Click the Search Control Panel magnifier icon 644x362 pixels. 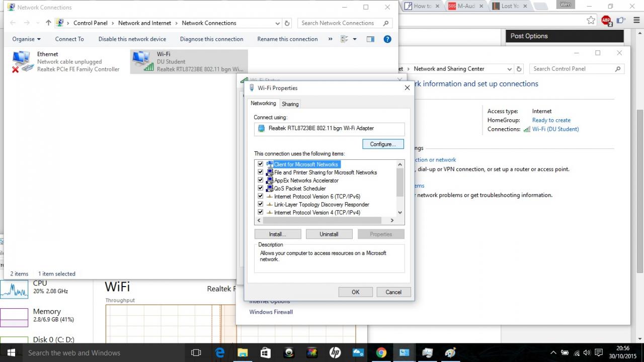(x=618, y=69)
